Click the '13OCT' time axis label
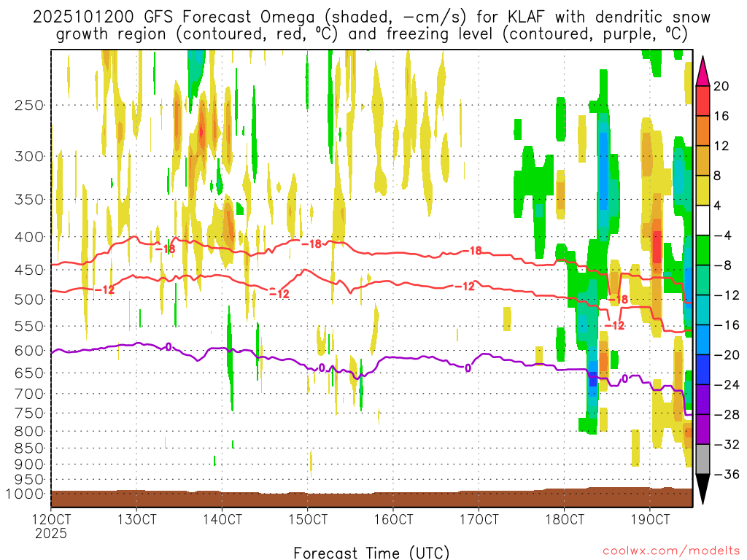The width and height of the screenshot is (747, 560). pos(136,519)
